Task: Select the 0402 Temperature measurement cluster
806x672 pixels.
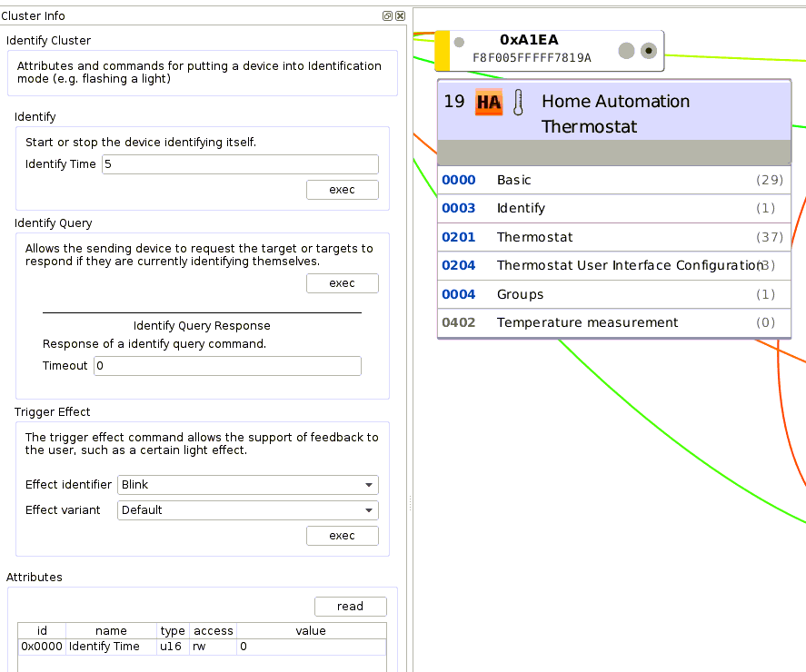Action: pyautogui.click(x=613, y=322)
